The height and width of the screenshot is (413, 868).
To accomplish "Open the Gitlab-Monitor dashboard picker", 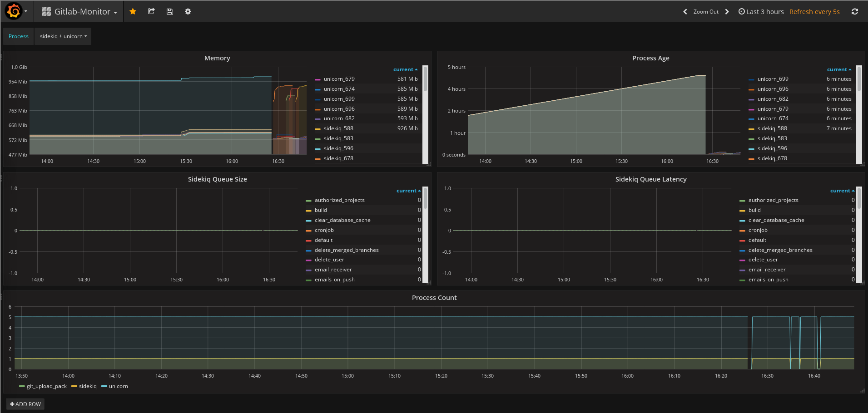I will [79, 12].
